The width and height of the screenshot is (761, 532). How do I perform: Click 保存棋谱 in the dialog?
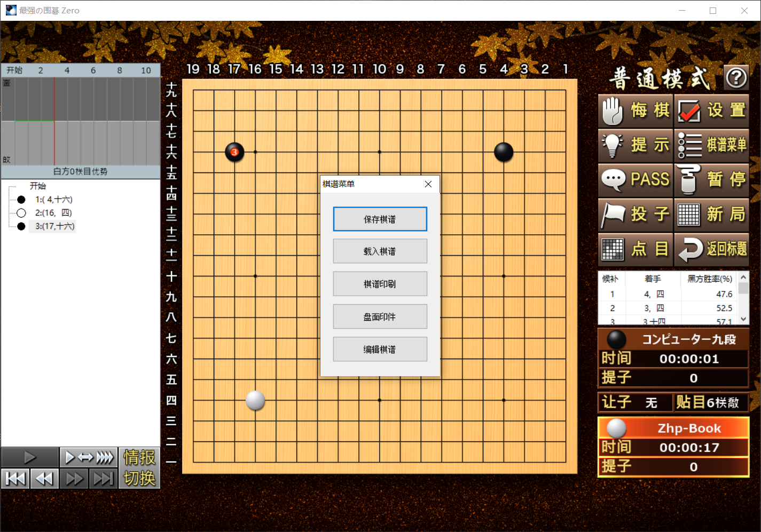(380, 219)
